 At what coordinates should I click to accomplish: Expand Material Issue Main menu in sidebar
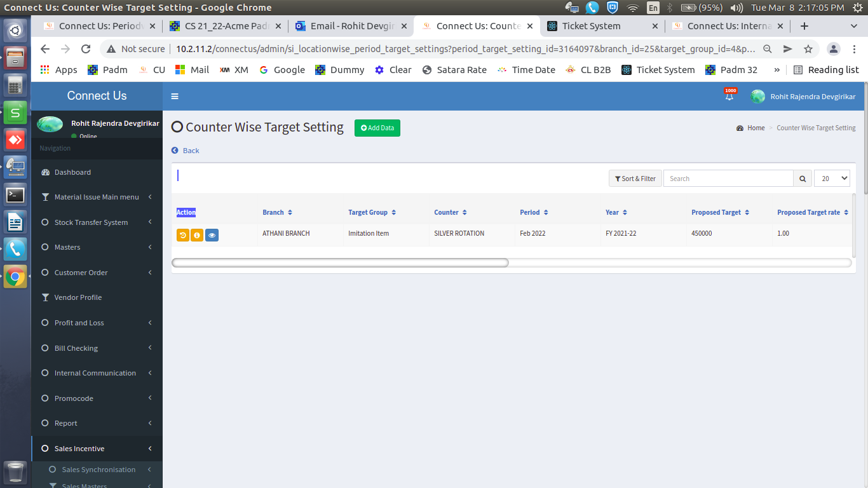click(x=97, y=197)
